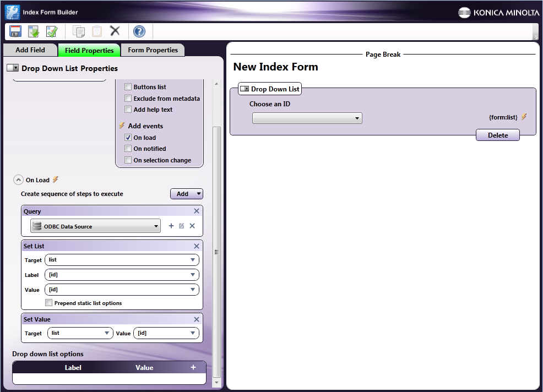This screenshot has height=392, width=543.
Task: Enable On selection change event
Action: point(128,160)
